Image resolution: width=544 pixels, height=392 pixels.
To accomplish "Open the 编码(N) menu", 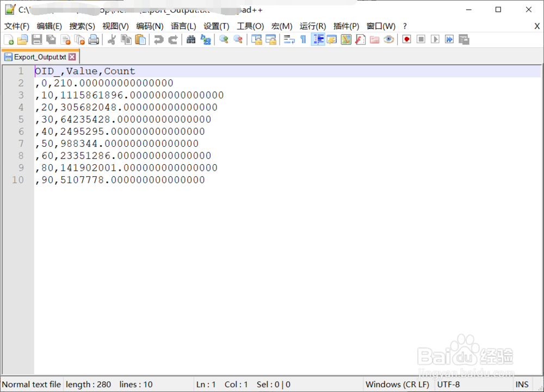I will (x=150, y=26).
